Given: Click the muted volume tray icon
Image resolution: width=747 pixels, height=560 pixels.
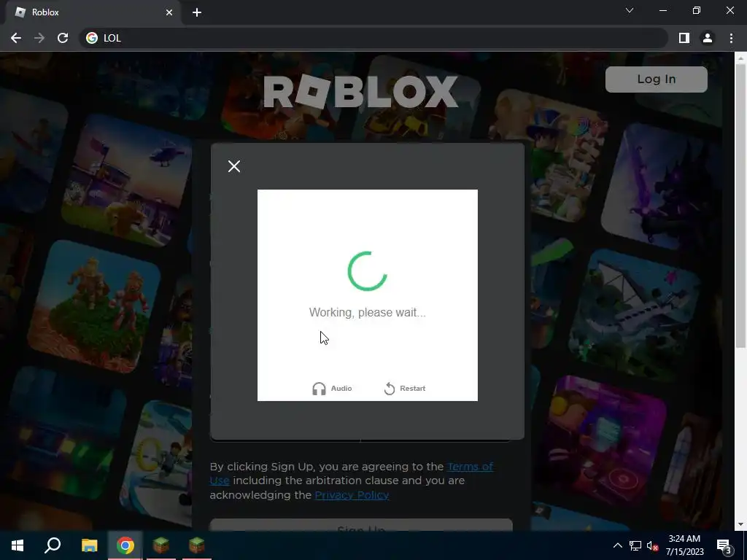Looking at the screenshot, I should click(x=652, y=545).
